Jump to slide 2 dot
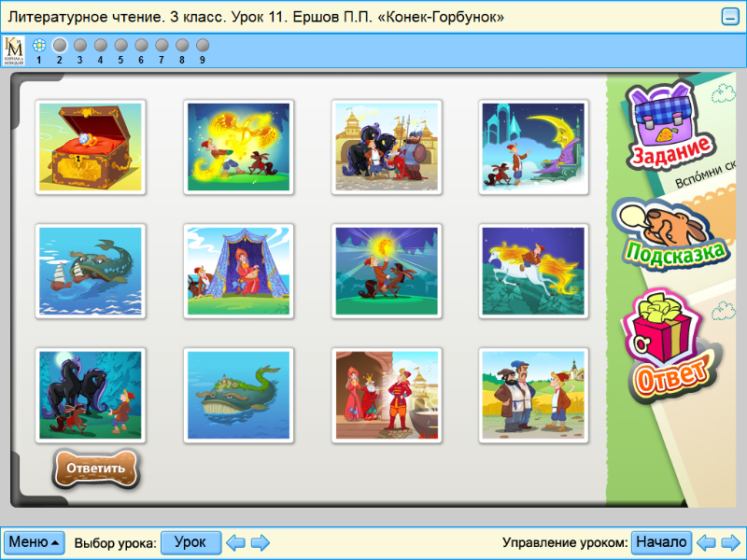Image resolution: width=747 pixels, height=560 pixels. coord(60,45)
